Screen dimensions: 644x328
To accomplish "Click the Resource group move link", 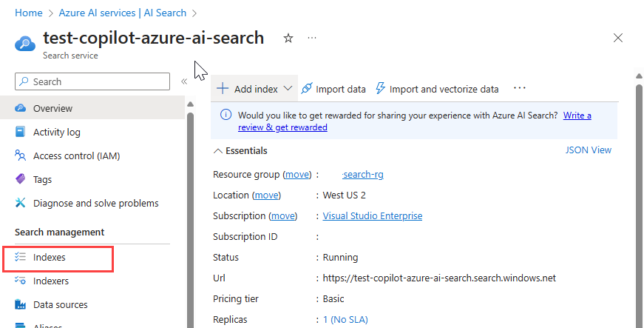I will [297, 174].
